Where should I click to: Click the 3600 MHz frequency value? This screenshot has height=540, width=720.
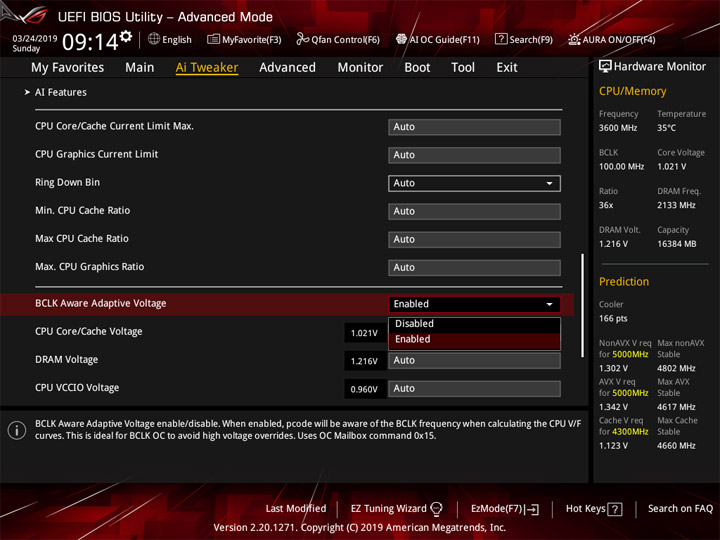click(618, 128)
